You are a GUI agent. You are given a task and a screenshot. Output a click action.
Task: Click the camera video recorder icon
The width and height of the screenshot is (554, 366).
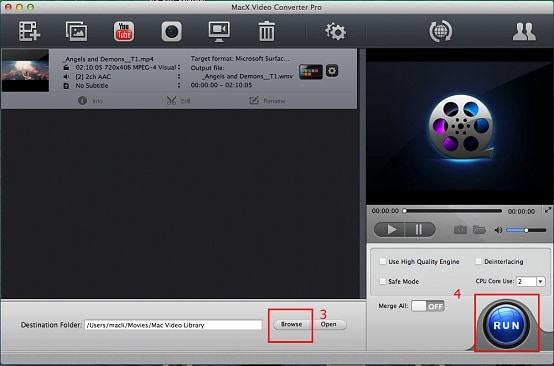pos(172,31)
